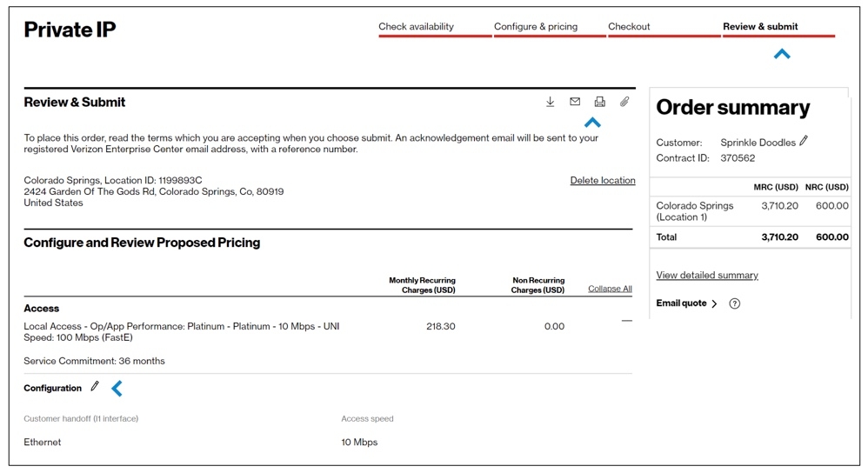This screenshot has height=473, width=868.
Task: Edit customer name with pencil icon
Action: pyautogui.click(x=804, y=141)
